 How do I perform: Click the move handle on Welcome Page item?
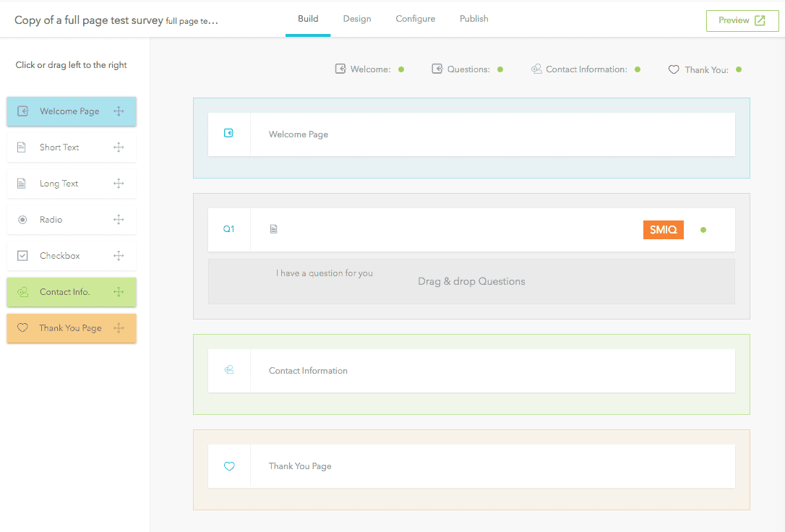[x=119, y=111]
